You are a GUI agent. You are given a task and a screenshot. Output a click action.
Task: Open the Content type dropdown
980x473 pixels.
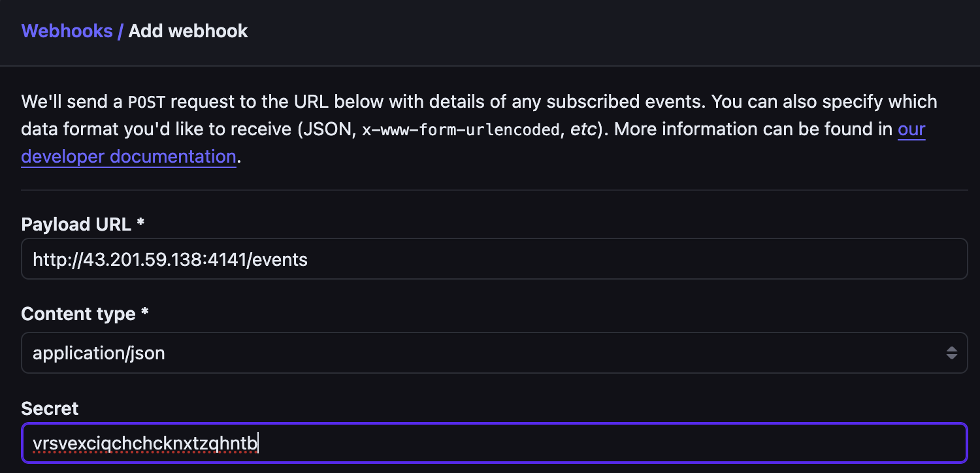pyautogui.click(x=494, y=353)
